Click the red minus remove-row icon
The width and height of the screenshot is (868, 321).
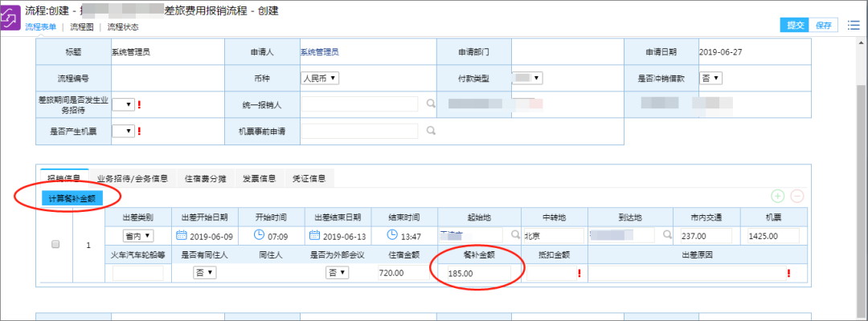tap(797, 196)
